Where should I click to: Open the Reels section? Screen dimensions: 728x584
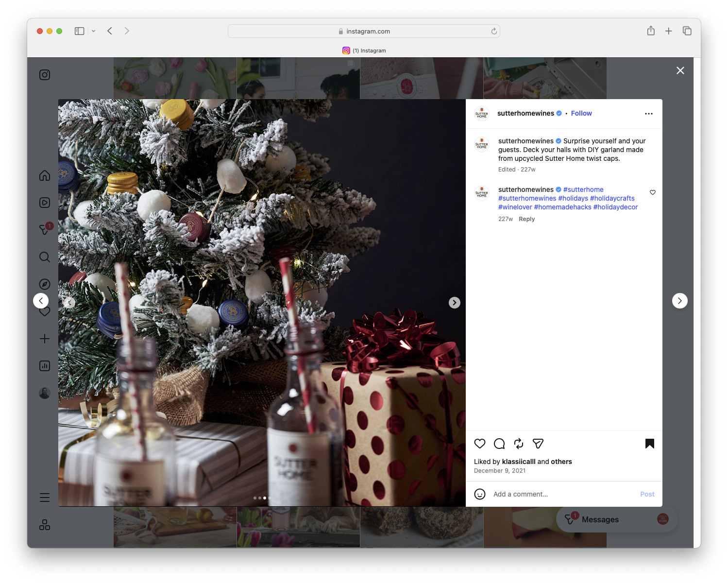[45, 203]
